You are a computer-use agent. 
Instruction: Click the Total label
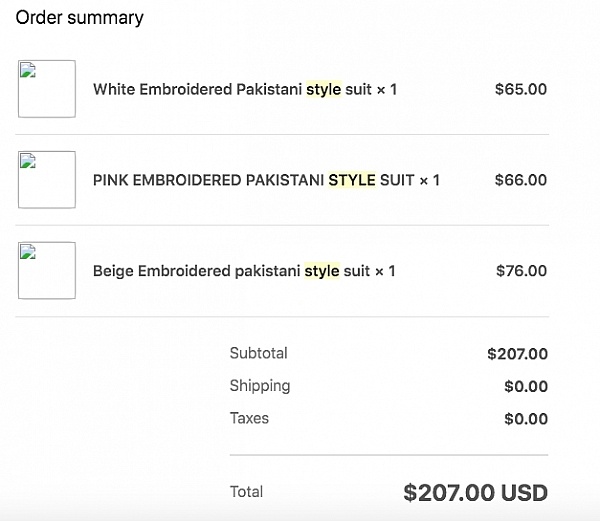246,492
